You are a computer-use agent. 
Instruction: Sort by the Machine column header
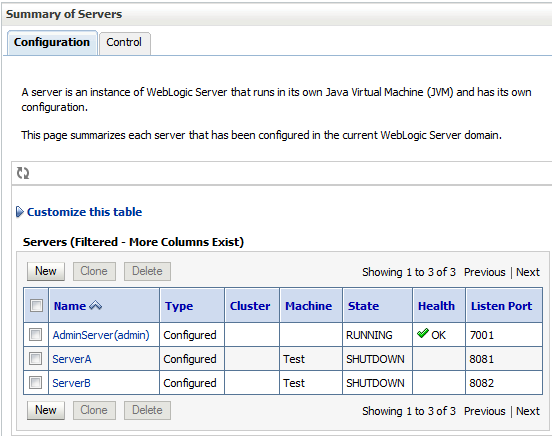308,306
